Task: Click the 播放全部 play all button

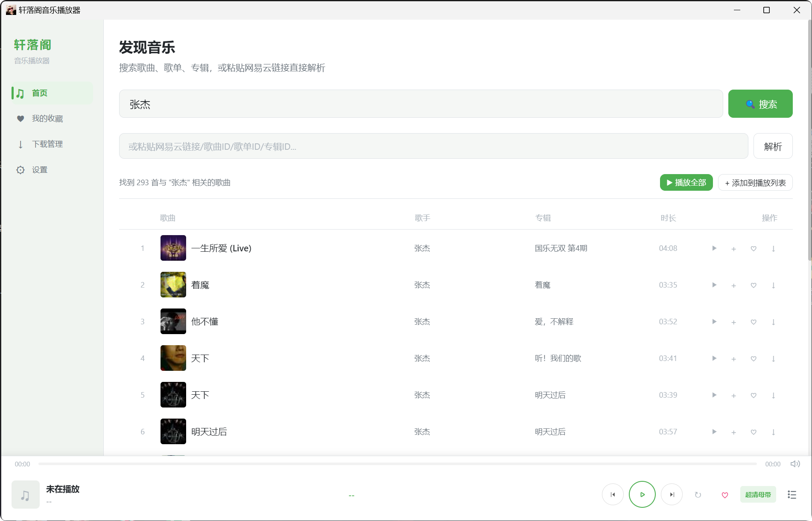Action: click(x=686, y=183)
